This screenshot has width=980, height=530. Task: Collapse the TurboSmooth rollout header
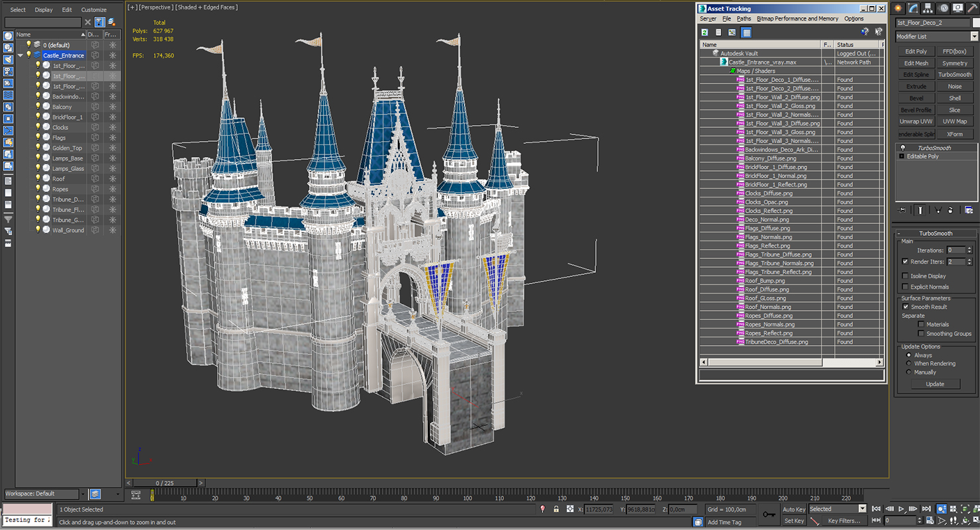pyautogui.click(x=936, y=233)
